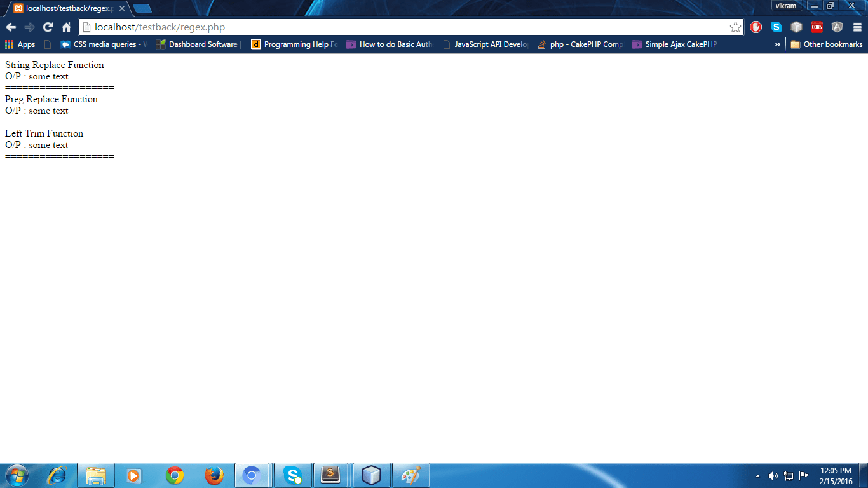
Task: Reload the regex.php page
Action: [48, 27]
